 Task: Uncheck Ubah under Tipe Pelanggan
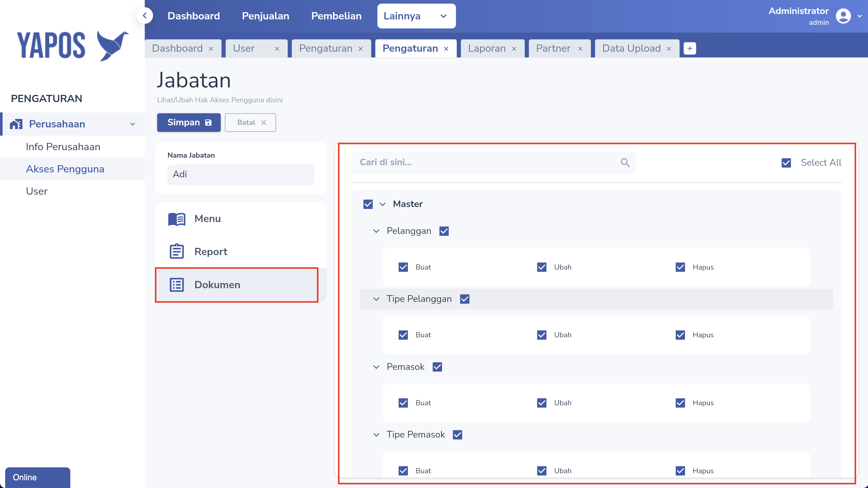[542, 335]
